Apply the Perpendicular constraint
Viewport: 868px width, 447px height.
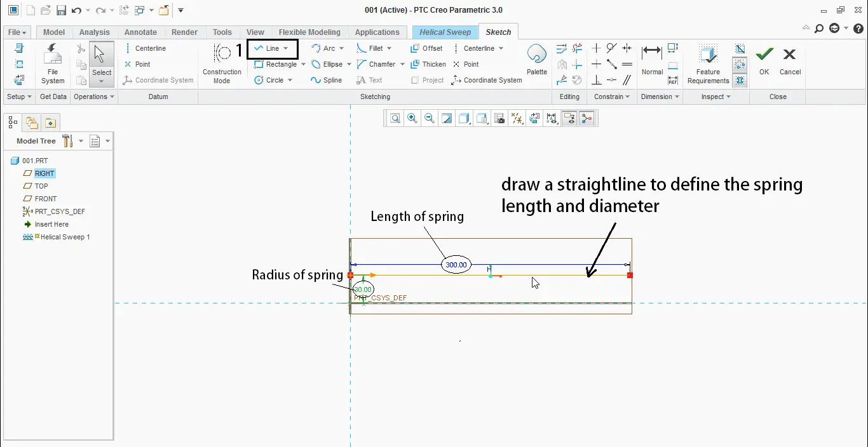(596, 80)
